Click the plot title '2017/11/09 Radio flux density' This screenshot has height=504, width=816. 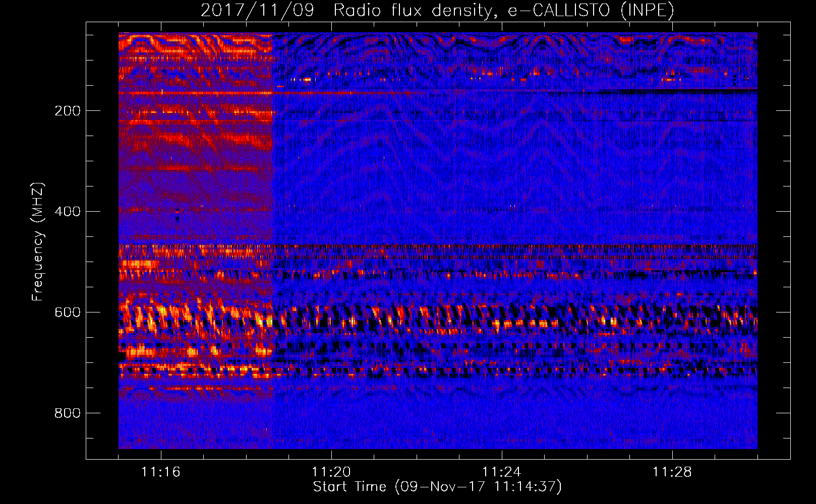click(437, 10)
